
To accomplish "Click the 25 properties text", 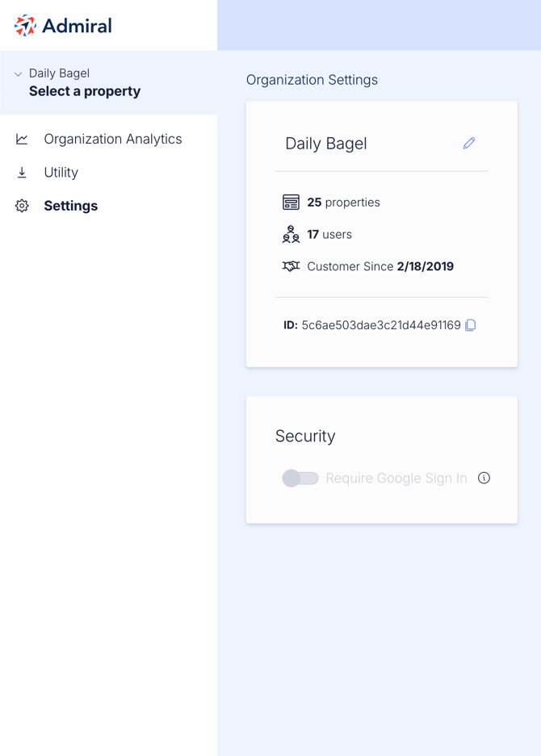I will (344, 203).
